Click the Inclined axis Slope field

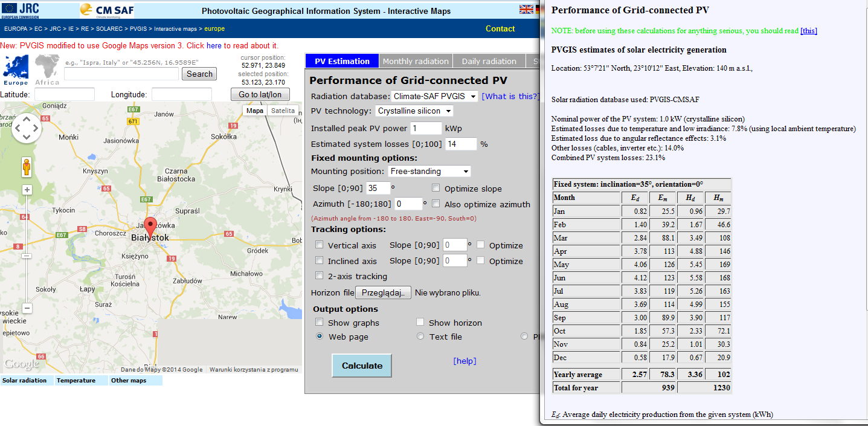455,260
